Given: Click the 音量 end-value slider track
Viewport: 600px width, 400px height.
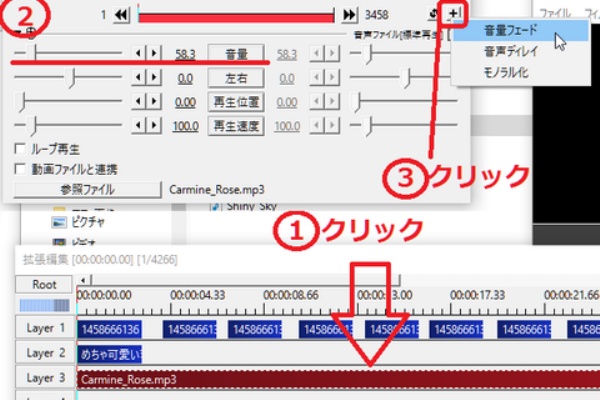Looking at the screenshot, I should [400, 53].
